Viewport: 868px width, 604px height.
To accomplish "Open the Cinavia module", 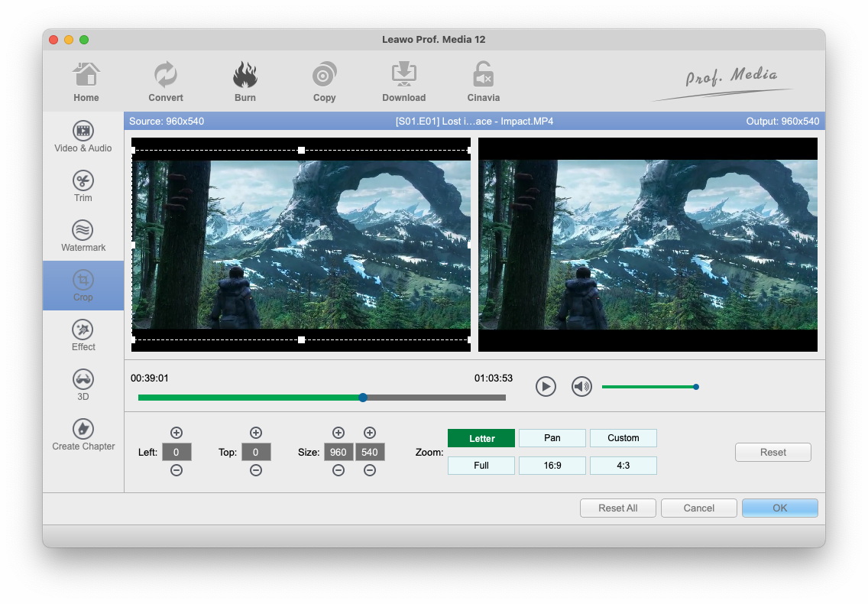I will (x=483, y=82).
